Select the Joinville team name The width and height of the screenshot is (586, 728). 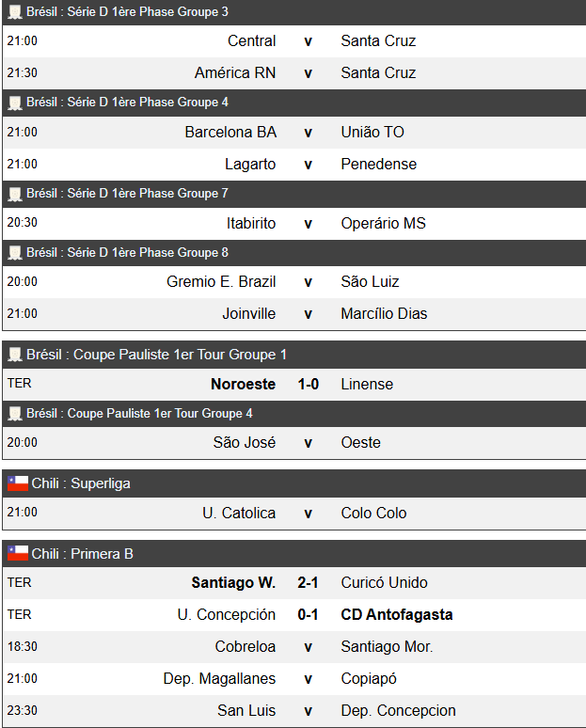(249, 314)
